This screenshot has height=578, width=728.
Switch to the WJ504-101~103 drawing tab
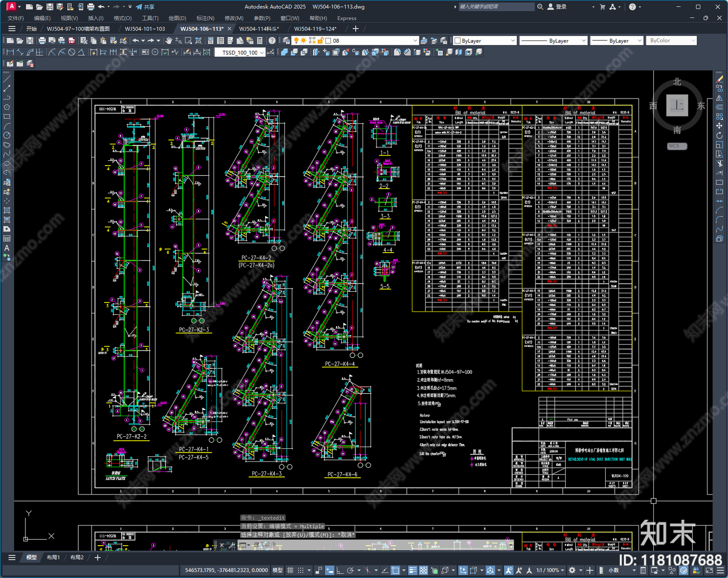(145, 29)
